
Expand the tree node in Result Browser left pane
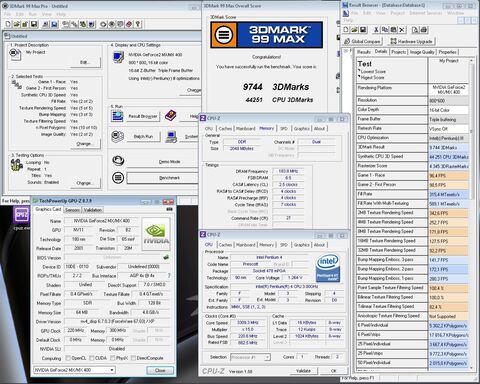[x=346, y=51]
